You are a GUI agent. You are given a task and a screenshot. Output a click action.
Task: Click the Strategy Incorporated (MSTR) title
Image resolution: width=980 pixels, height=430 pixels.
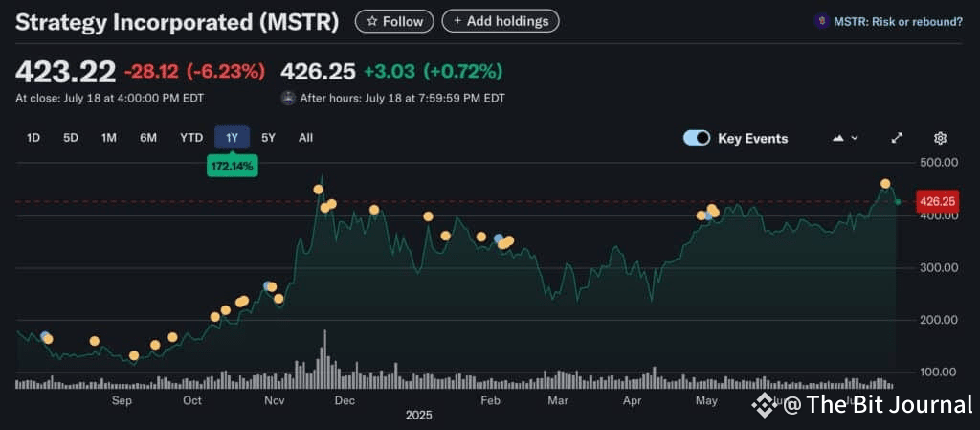177,22
